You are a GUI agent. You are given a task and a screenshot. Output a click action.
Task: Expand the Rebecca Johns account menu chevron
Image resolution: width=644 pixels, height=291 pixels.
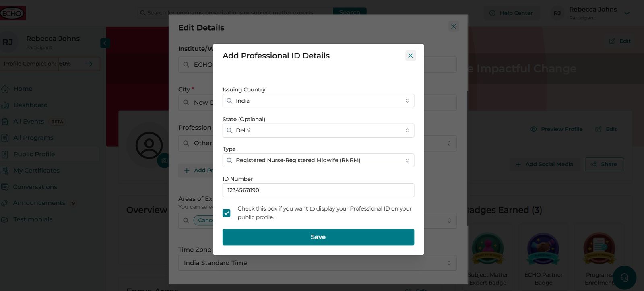pos(627,13)
